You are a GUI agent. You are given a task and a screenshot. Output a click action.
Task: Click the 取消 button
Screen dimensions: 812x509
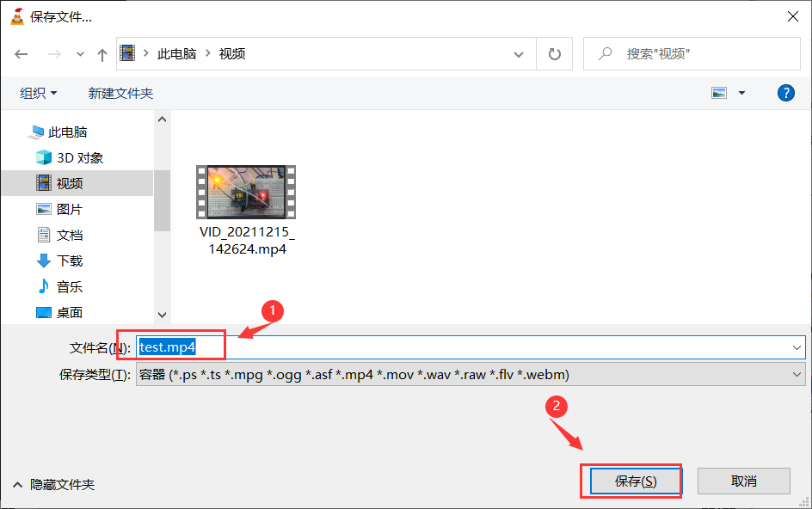[x=744, y=481]
